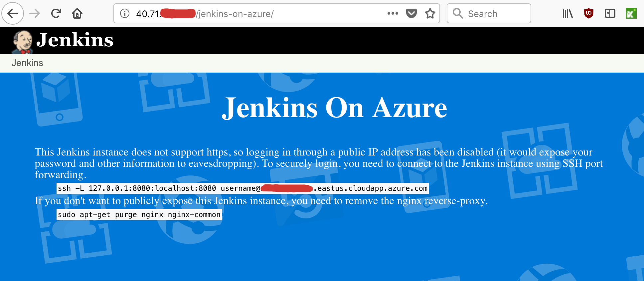Open the uBlock Origin extension

pyautogui.click(x=589, y=13)
